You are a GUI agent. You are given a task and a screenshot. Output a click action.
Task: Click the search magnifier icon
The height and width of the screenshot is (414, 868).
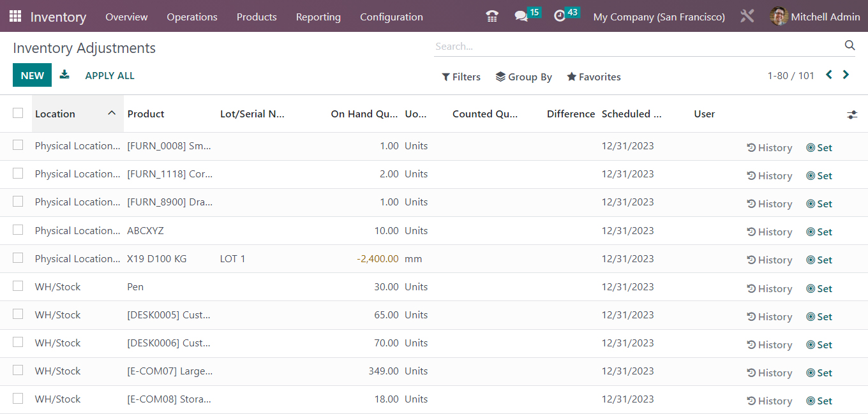pos(849,45)
